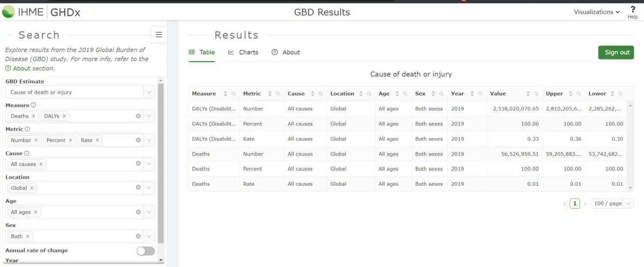Screen dimensions: 644x267
Task: Click the sort arrows in Year column header
Action: pyautogui.click(x=472, y=94)
